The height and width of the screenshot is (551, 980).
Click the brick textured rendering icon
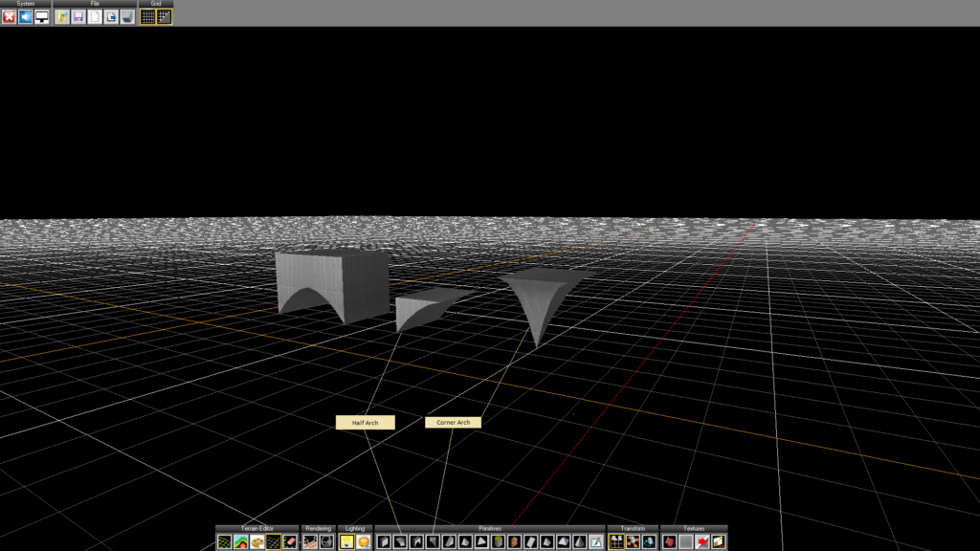pos(310,541)
